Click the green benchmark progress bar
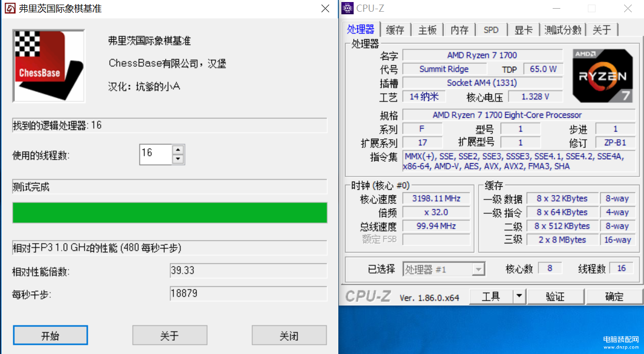The width and height of the screenshot is (644, 354). pos(169,213)
